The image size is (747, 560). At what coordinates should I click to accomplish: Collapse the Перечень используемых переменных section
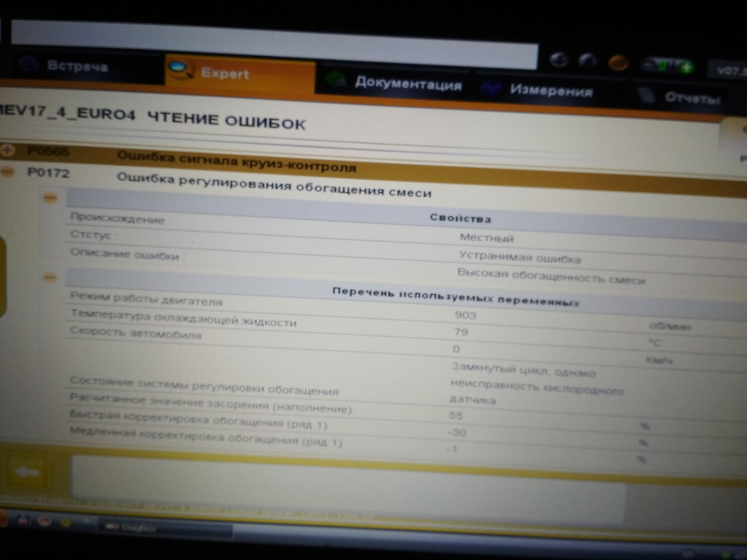[x=50, y=277]
